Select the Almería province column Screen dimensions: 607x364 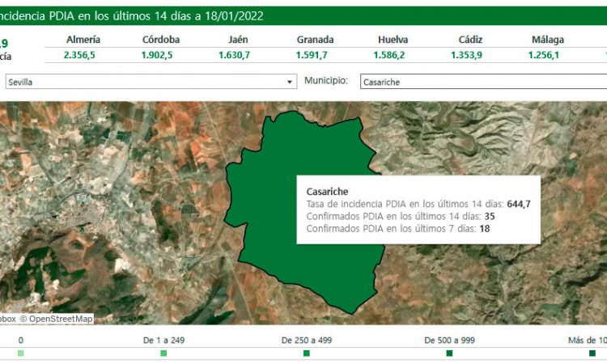83,40
